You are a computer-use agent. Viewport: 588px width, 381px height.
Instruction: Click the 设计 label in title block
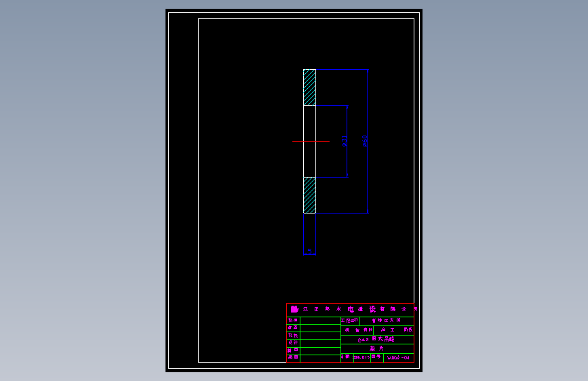(293, 343)
